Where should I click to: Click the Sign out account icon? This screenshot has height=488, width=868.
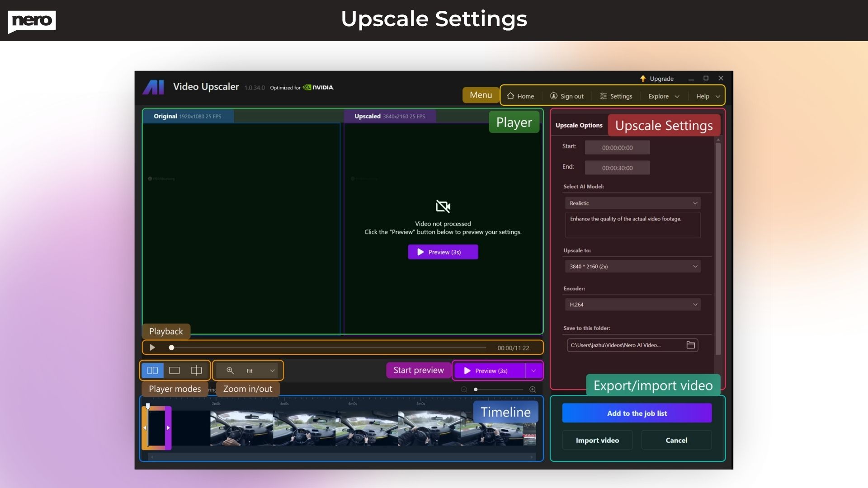pyautogui.click(x=553, y=96)
